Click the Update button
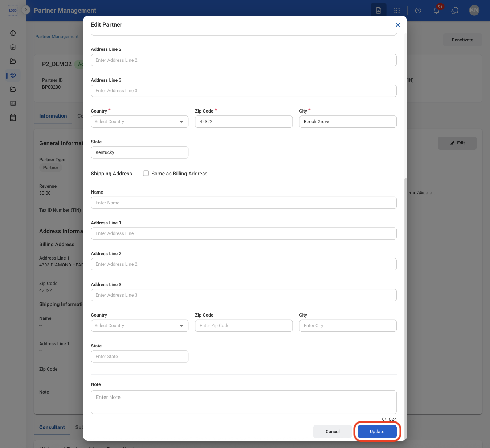This screenshot has width=490, height=448. point(377,432)
